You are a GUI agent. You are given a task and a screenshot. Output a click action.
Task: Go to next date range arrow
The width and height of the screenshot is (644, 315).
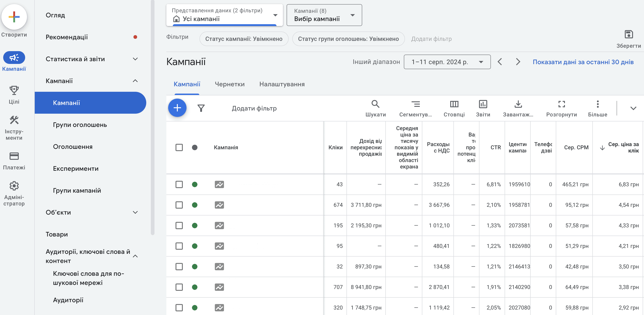tap(518, 62)
